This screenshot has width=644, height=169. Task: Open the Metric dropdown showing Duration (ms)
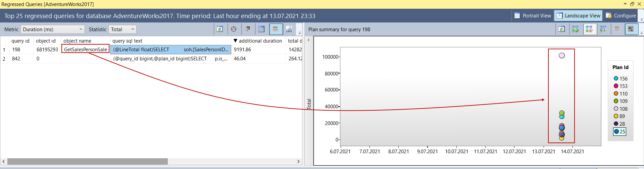pyautogui.click(x=53, y=29)
